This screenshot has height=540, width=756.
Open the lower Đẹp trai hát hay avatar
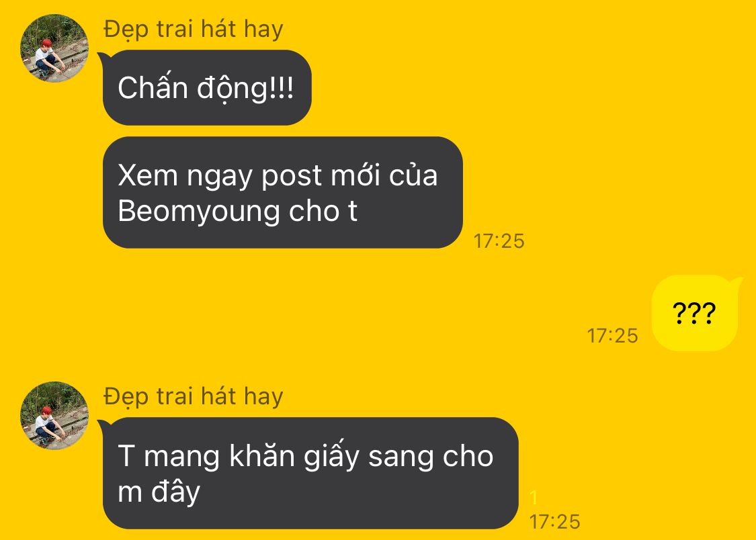pyautogui.click(x=54, y=415)
